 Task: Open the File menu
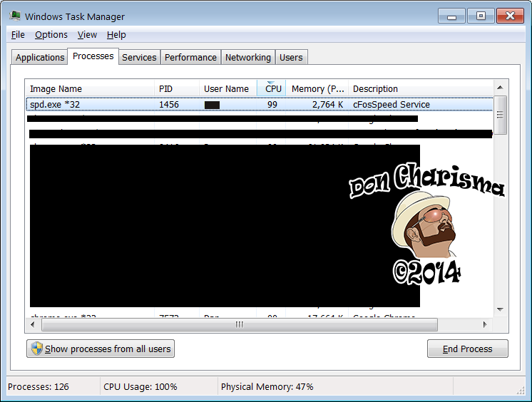pos(18,34)
